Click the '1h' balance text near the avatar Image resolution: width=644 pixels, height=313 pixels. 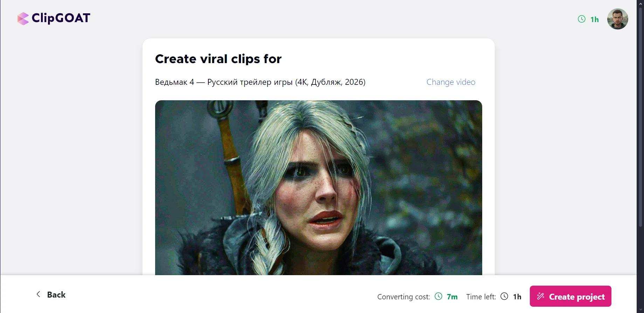pyautogui.click(x=595, y=19)
